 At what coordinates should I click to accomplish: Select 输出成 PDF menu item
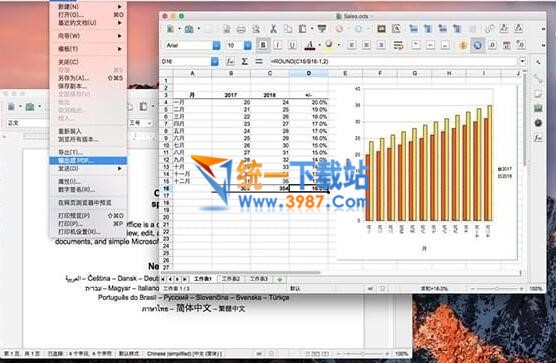88,161
